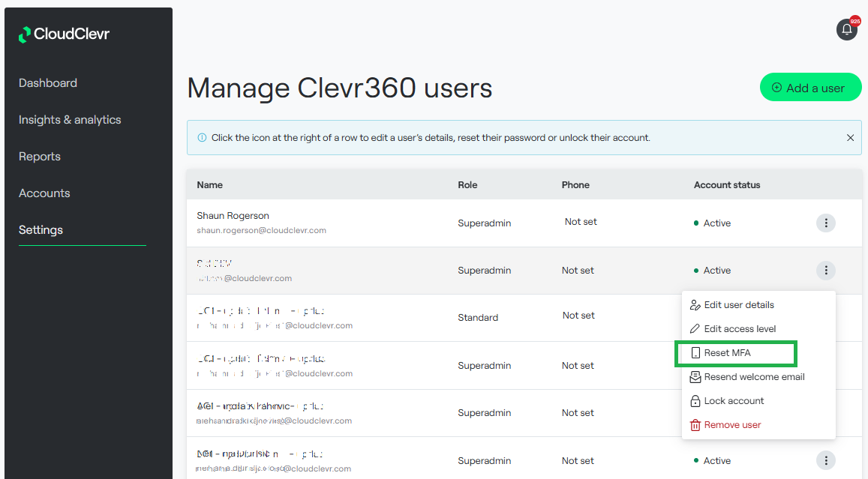Click the Phone column header

575,184
